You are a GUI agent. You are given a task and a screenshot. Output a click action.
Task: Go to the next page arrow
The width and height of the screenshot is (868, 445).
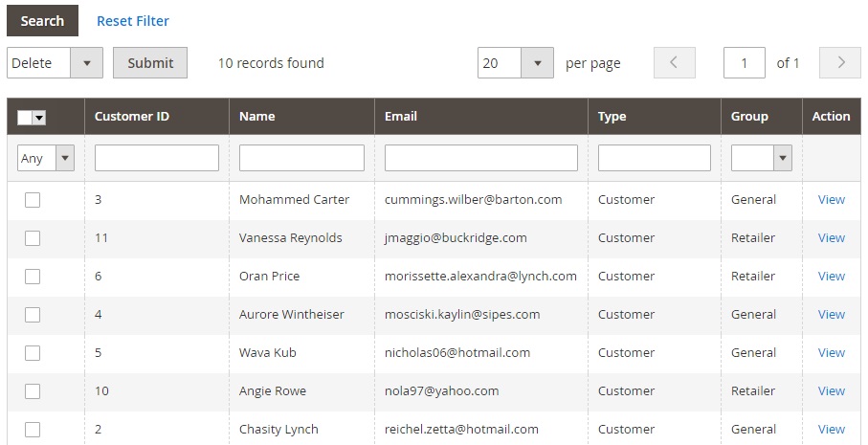tap(839, 62)
